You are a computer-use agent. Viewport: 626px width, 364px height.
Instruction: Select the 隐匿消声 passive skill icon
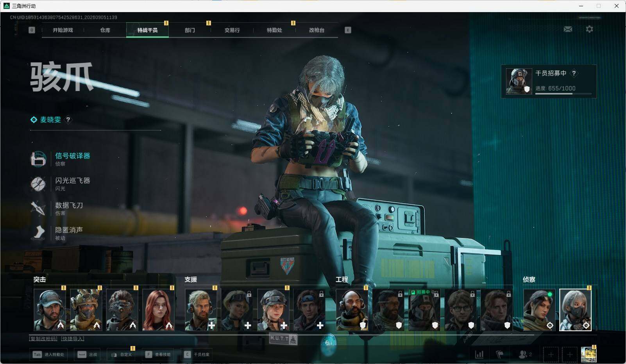[x=38, y=233]
